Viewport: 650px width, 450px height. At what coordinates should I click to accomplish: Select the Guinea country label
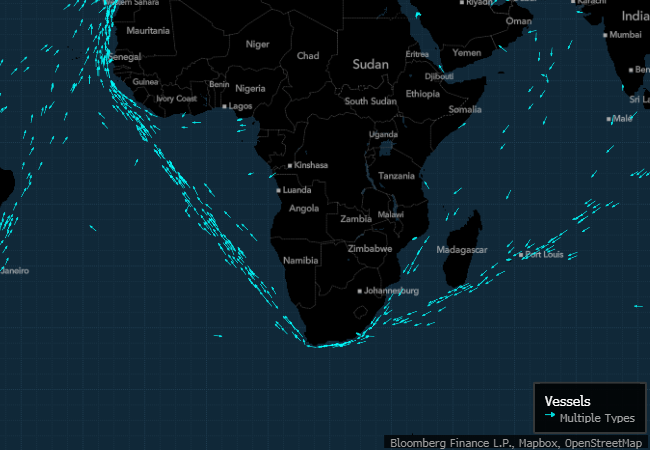(x=145, y=82)
